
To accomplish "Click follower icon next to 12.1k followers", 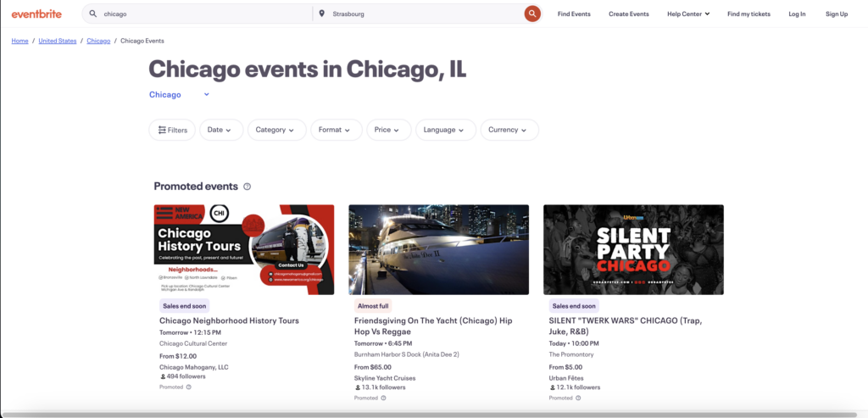I will 552,387.
